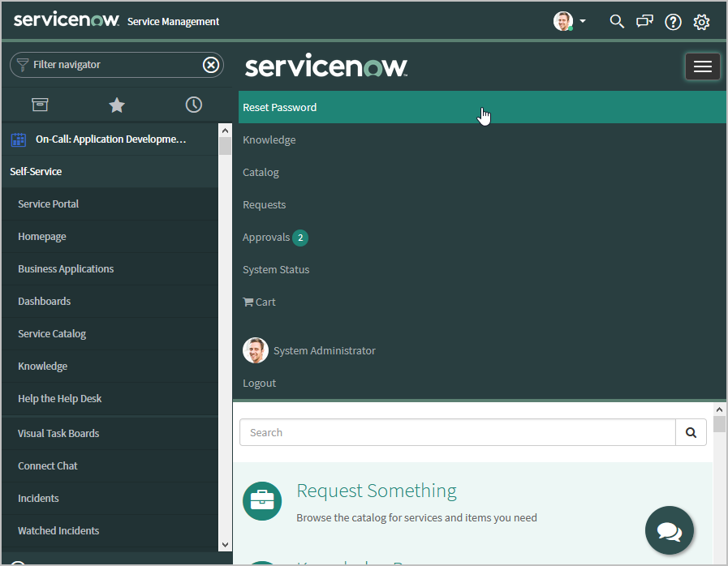
Task: Select the All Applications archive tab
Action: point(40,105)
